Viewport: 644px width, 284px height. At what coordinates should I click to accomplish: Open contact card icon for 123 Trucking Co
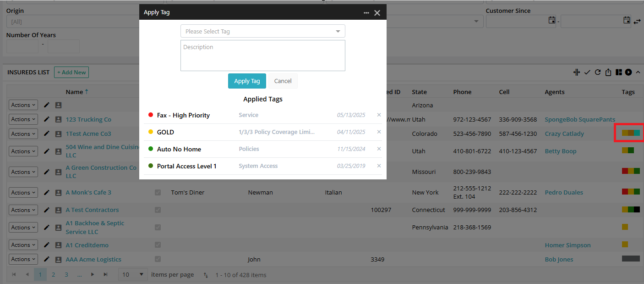(x=58, y=119)
